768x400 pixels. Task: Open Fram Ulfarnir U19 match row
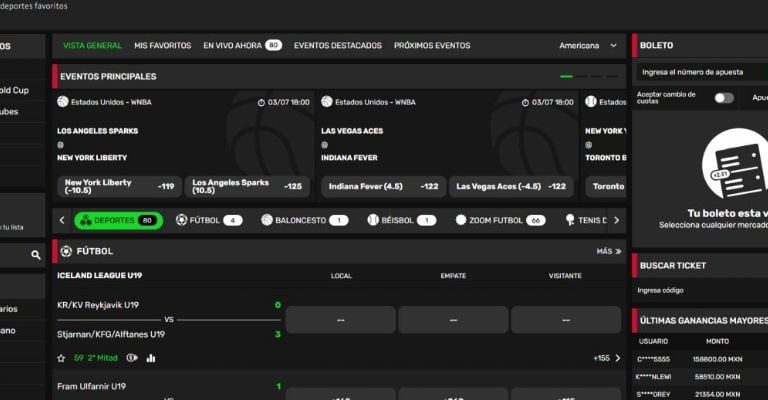tap(91, 386)
